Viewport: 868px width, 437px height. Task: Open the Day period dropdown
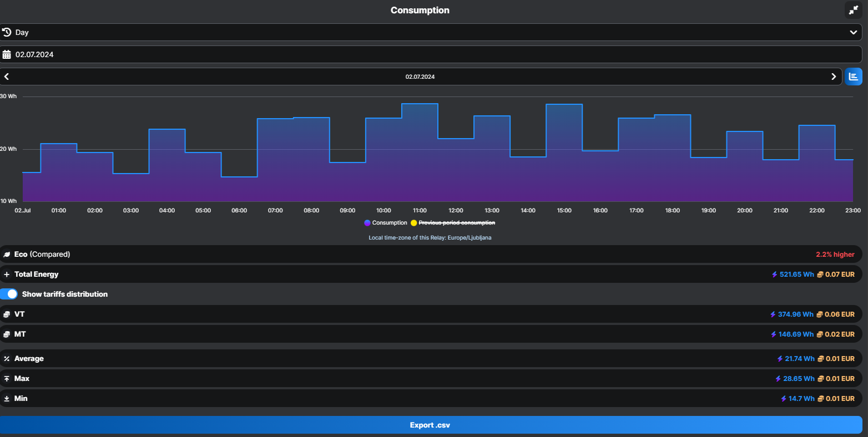tap(431, 32)
